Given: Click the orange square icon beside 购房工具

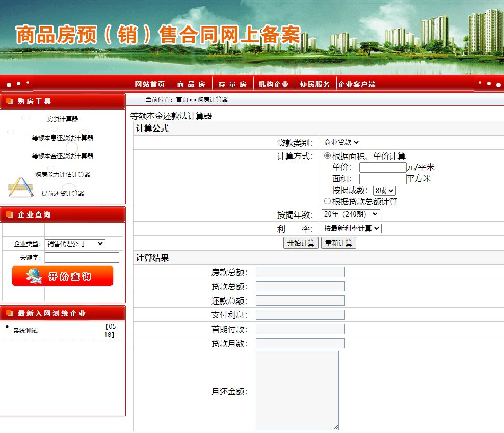Looking at the screenshot, I should click(9, 101).
